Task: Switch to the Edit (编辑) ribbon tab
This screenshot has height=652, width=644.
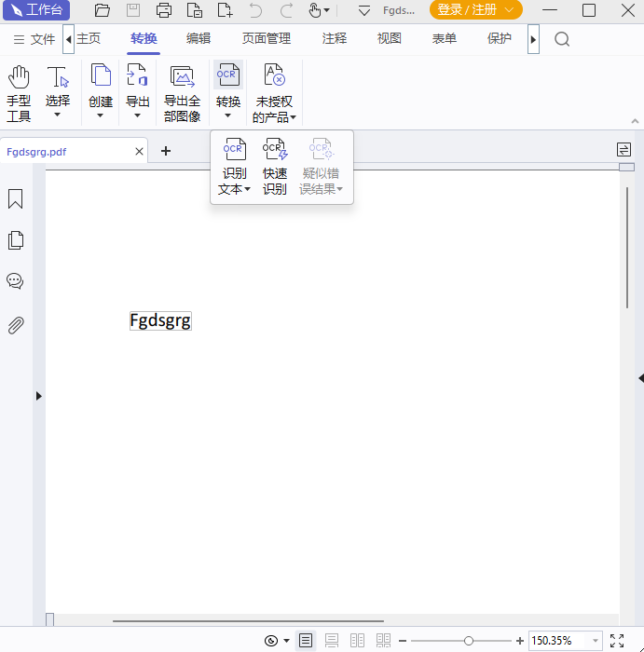Action: (x=199, y=39)
